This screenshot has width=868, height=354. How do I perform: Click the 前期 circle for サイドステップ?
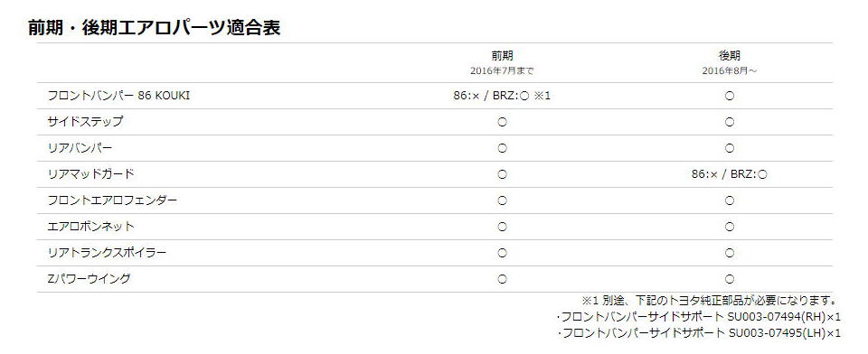pos(502,122)
